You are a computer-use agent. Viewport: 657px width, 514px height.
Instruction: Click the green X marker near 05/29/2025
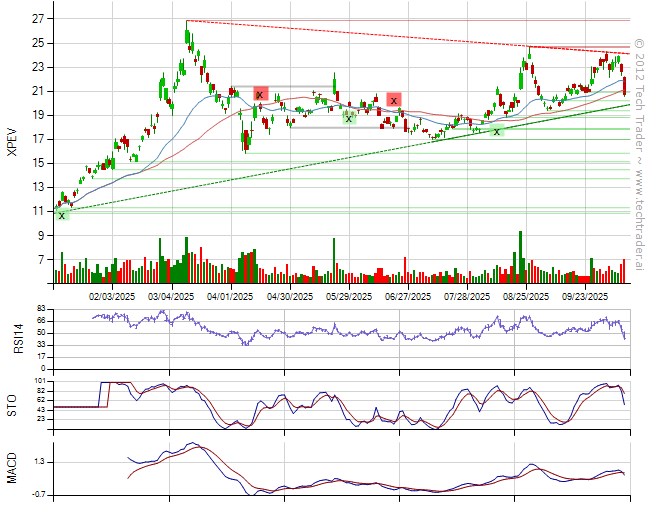pos(349,118)
